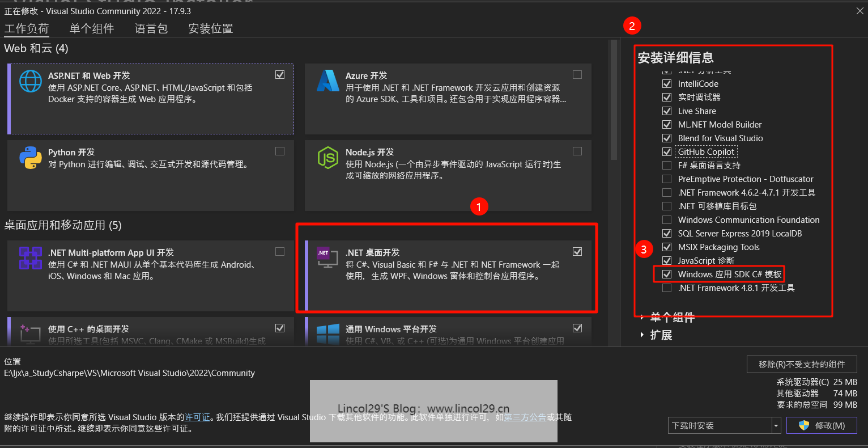Check Windows Communication Foundation checkbox
The image size is (868, 448).
[x=667, y=219]
